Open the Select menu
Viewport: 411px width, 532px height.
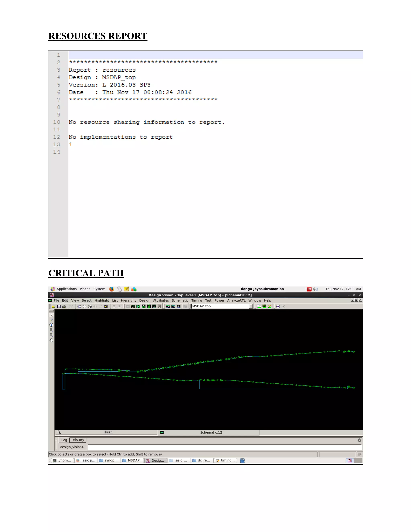point(86,301)
